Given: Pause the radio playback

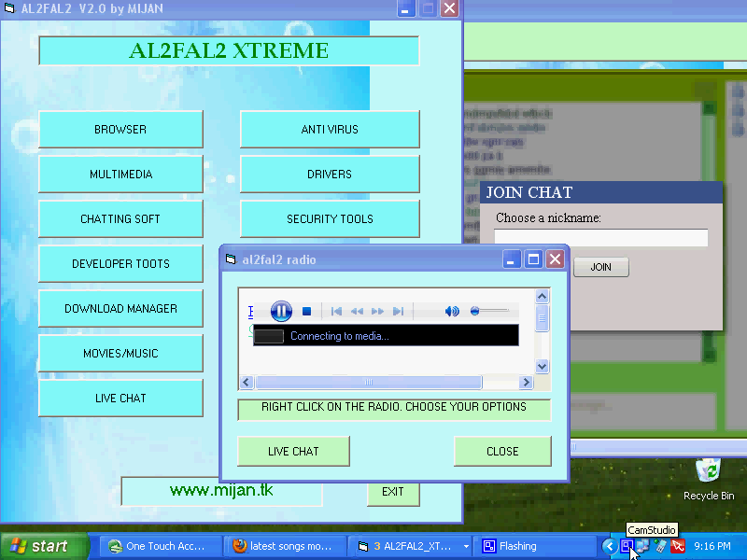Looking at the screenshot, I should [281, 311].
